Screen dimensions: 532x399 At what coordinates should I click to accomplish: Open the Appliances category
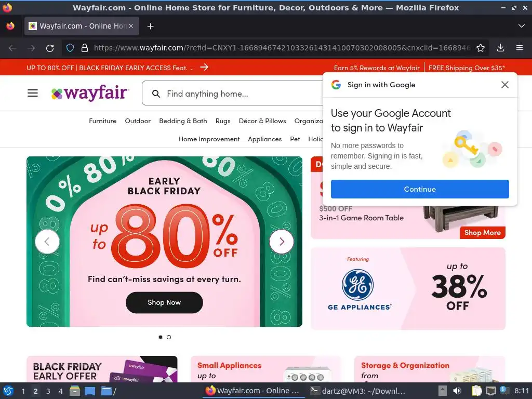[x=264, y=139]
